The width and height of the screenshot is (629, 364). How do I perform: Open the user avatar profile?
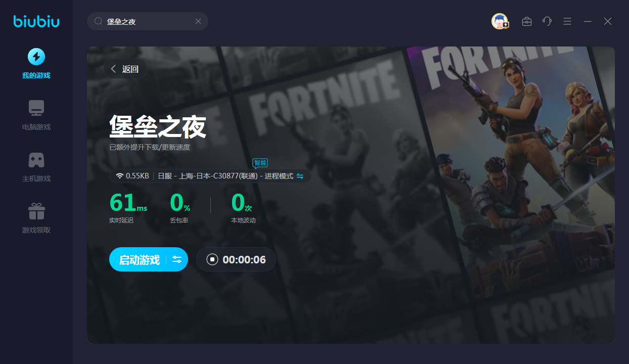click(500, 21)
